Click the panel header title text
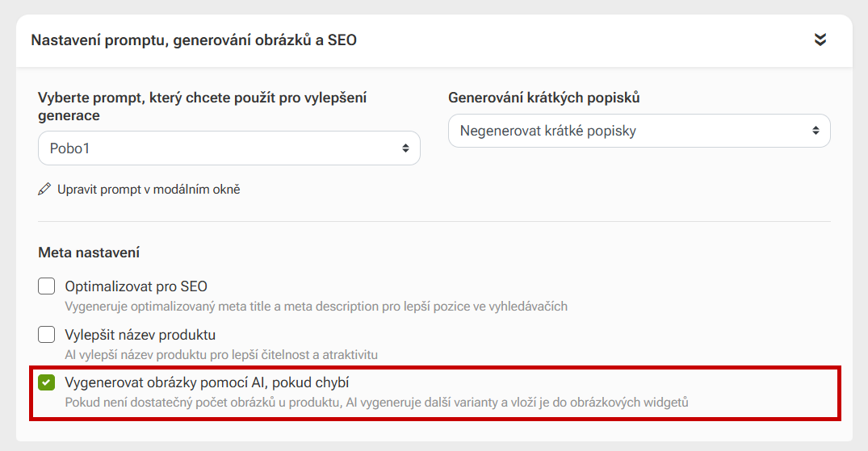This screenshot has width=868, height=451. coord(194,40)
